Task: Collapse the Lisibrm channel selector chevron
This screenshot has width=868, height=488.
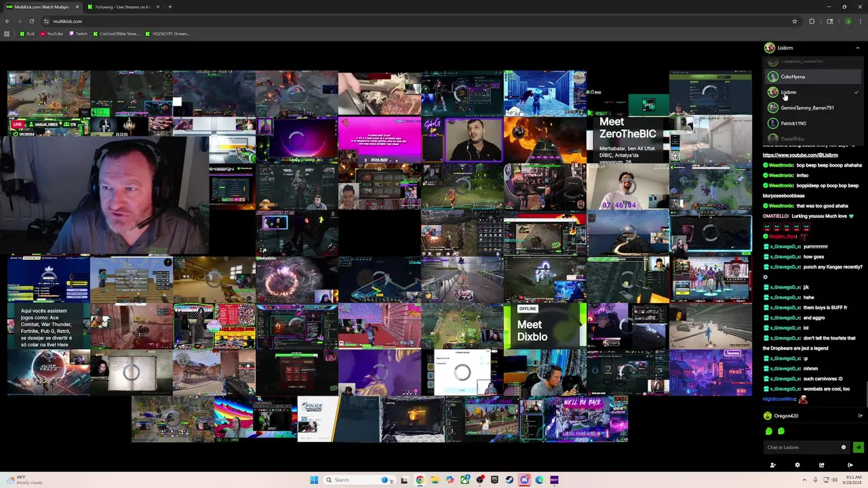Action: point(857,48)
